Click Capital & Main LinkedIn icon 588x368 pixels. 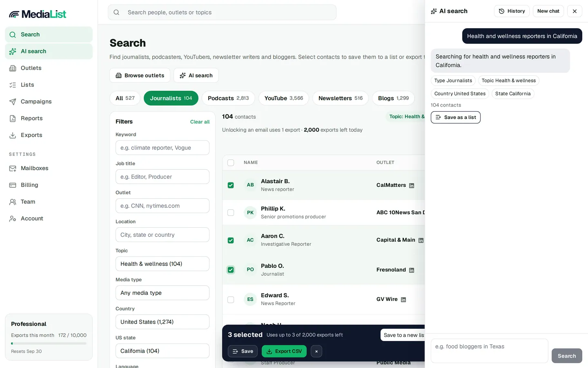(421, 240)
